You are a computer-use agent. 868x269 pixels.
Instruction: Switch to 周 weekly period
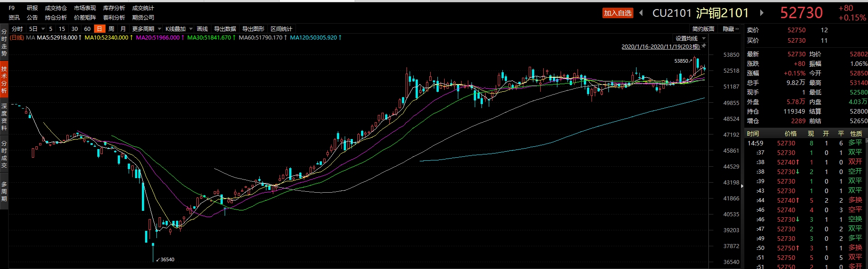pyautogui.click(x=111, y=29)
